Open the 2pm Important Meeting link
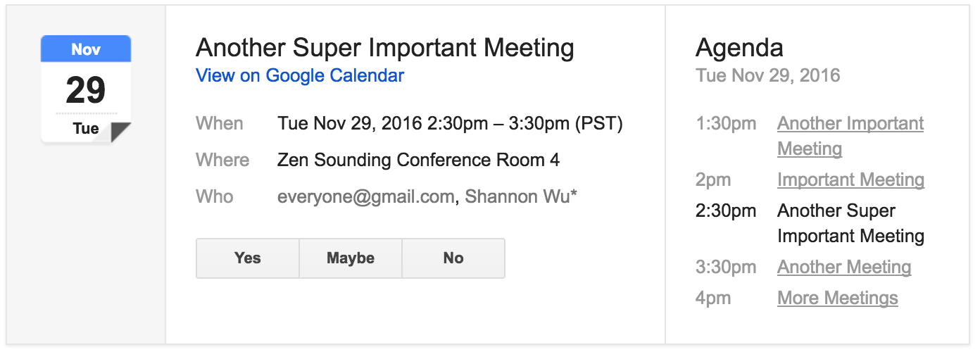Image resolution: width=980 pixels, height=352 pixels. click(850, 180)
